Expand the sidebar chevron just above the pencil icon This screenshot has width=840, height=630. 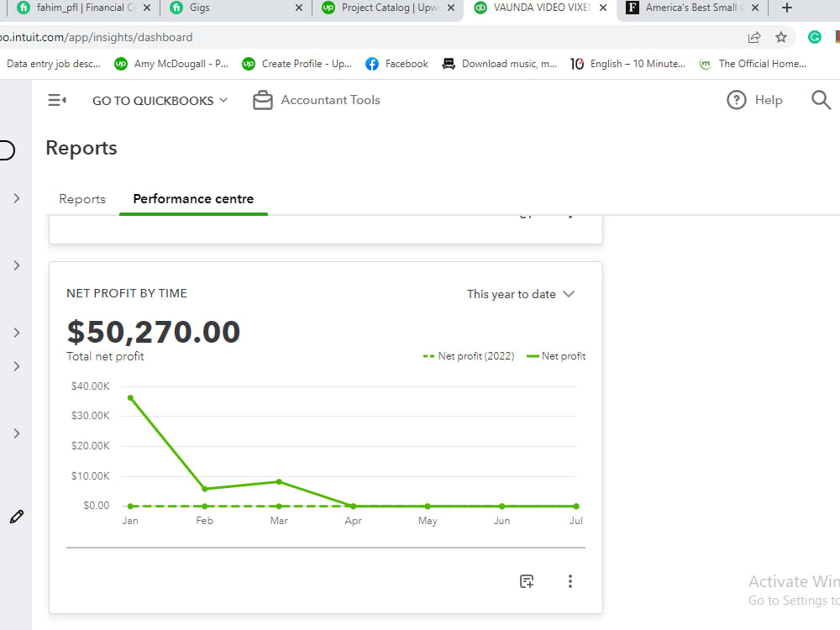(x=17, y=433)
